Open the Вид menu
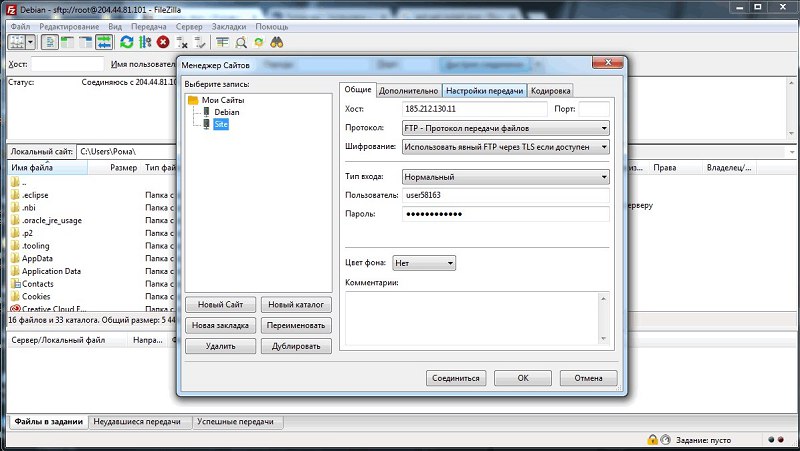 click(x=115, y=27)
